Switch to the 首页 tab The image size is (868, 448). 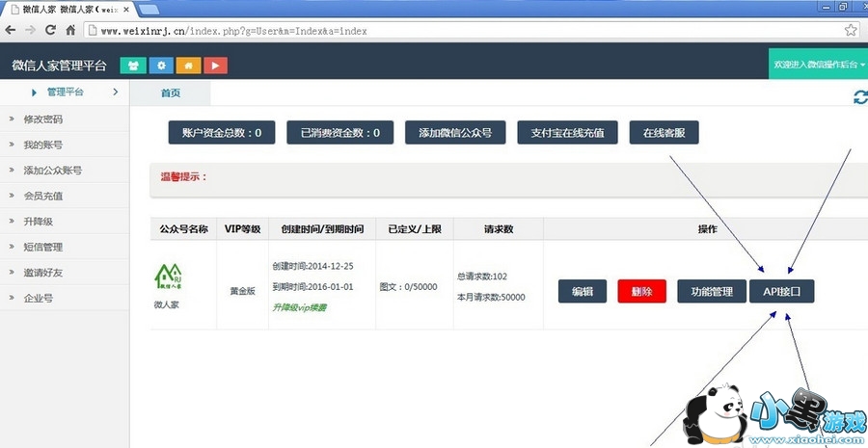(x=171, y=92)
